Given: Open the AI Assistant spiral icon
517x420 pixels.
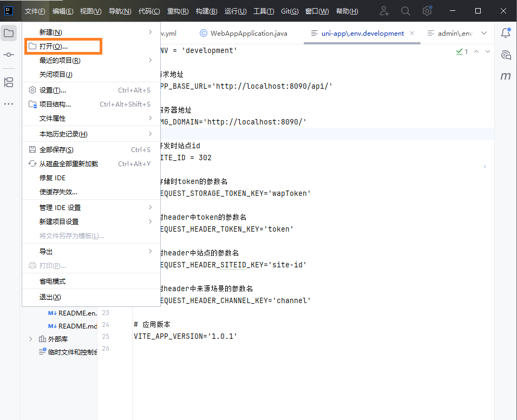Looking at the screenshot, I should point(506,55).
